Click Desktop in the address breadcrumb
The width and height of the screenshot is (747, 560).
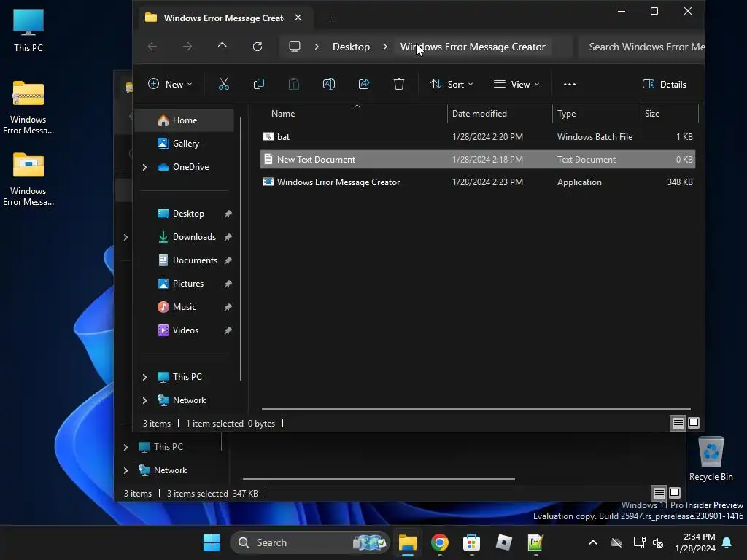click(x=351, y=47)
